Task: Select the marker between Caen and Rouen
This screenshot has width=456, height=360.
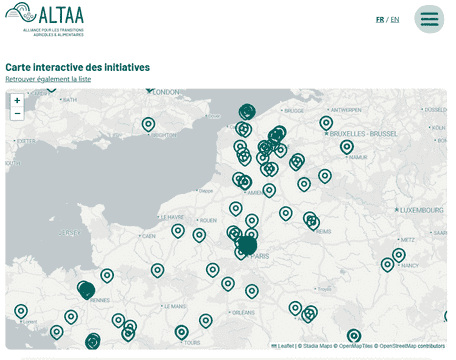Action: (x=178, y=231)
